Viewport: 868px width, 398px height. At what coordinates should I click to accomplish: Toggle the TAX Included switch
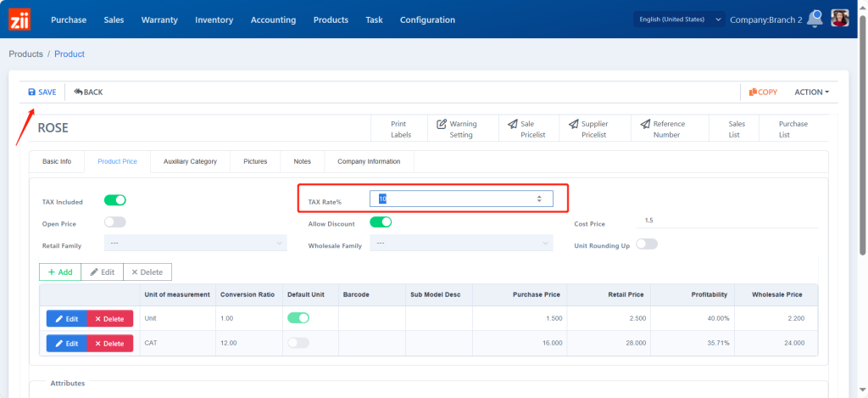(115, 200)
